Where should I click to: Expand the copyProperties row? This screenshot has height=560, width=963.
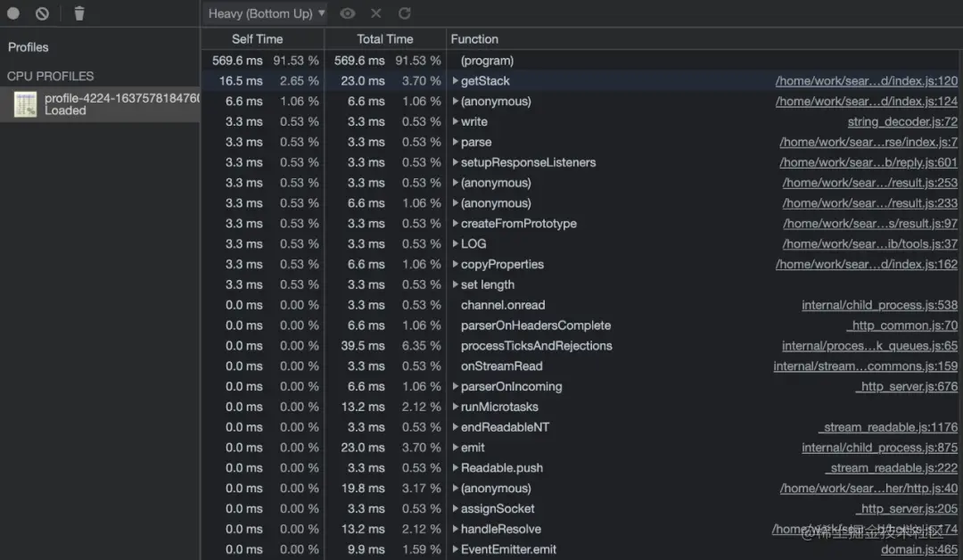[x=455, y=264]
